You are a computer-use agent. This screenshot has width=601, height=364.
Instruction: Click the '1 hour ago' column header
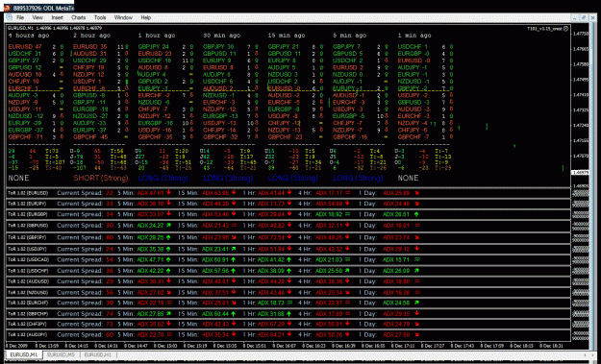click(x=157, y=36)
